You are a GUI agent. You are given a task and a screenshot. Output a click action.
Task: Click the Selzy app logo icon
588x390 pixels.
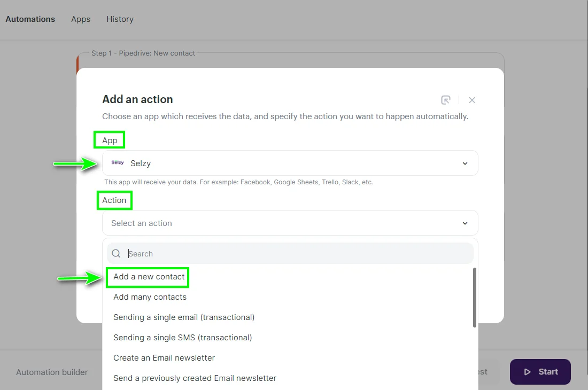pyautogui.click(x=117, y=163)
